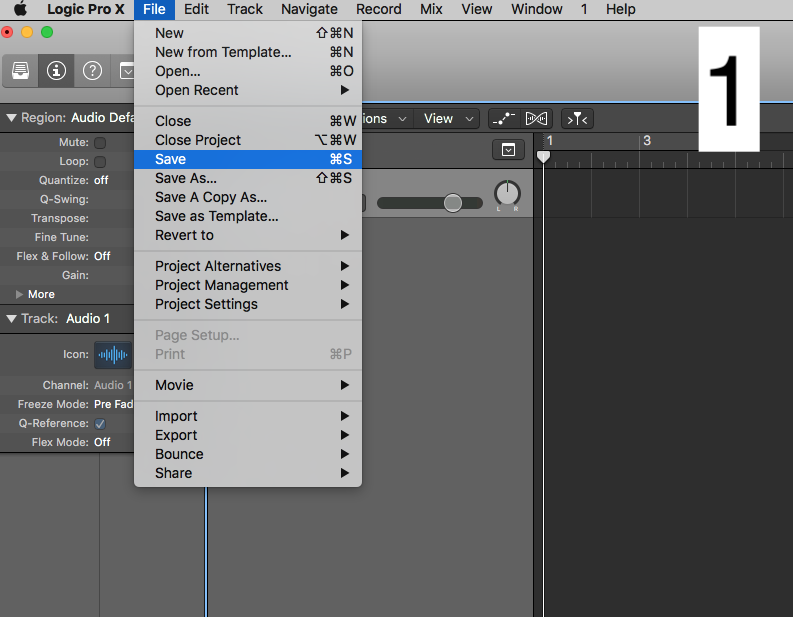Image resolution: width=793 pixels, height=617 pixels.
Task: Open the Logic Pro X application menu
Action: [85, 9]
